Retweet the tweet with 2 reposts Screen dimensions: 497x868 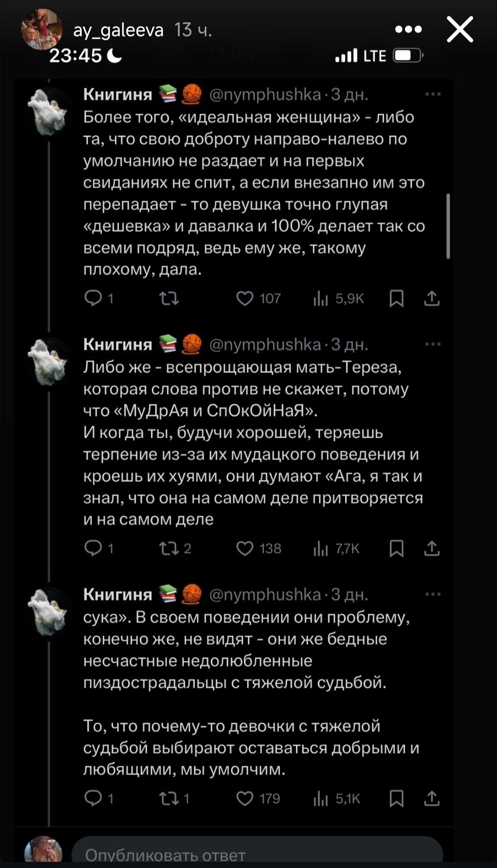(x=169, y=549)
